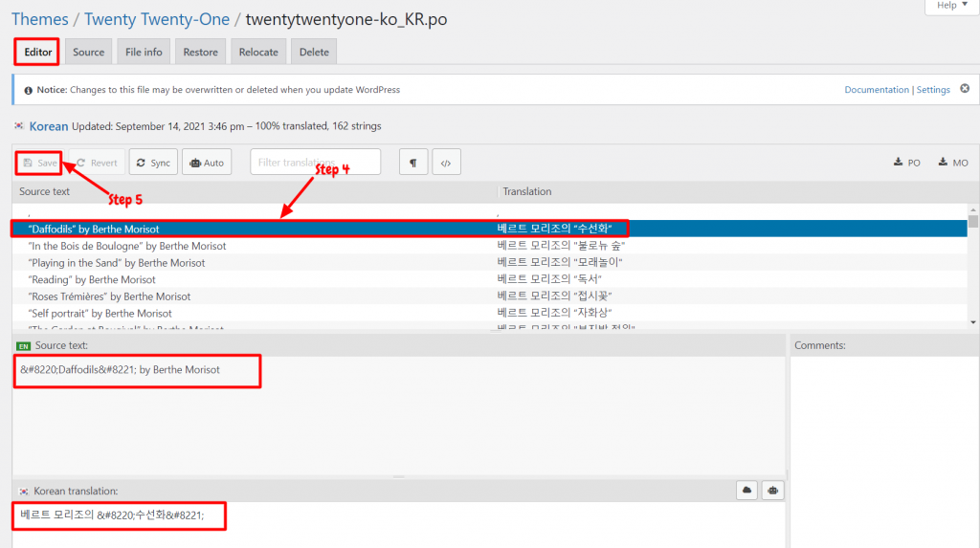Open the Korean language link
Image resolution: width=980 pixels, height=548 pixels.
(x=49, y=126)
